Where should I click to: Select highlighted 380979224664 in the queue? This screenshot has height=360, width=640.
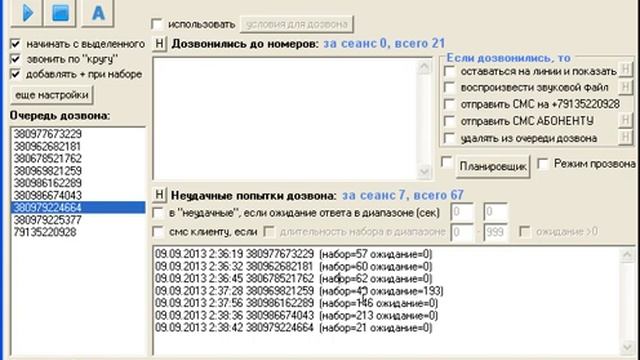tap(78, 207)
